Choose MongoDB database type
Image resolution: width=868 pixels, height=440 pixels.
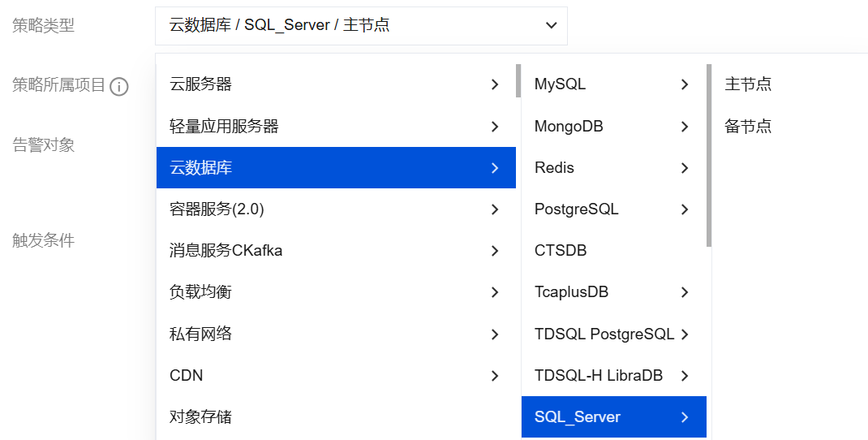click(614, 127)
